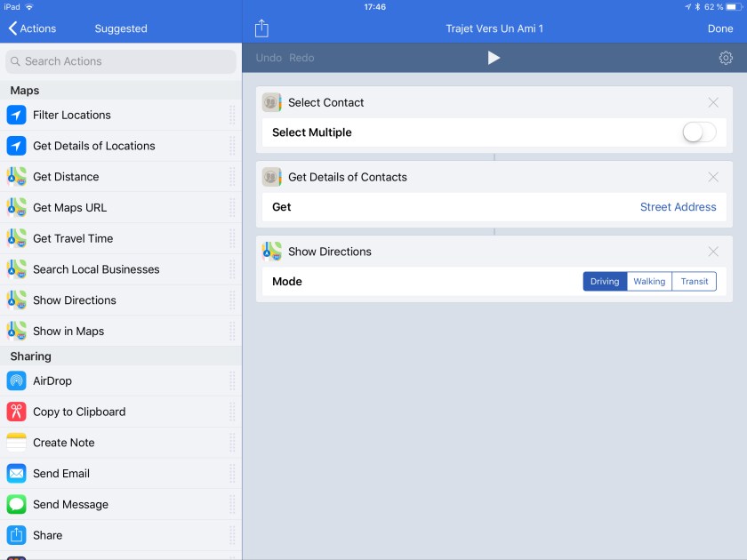Tap the Search Actions field
Screen dimensions: 747x560
point(121,61)
